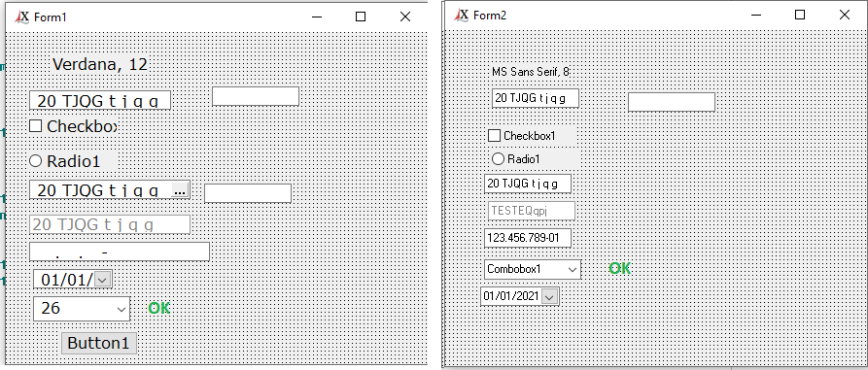Close the Form1 window
Image resolution: width=868 pixels, height=370 pixels.
pos(405,17)
